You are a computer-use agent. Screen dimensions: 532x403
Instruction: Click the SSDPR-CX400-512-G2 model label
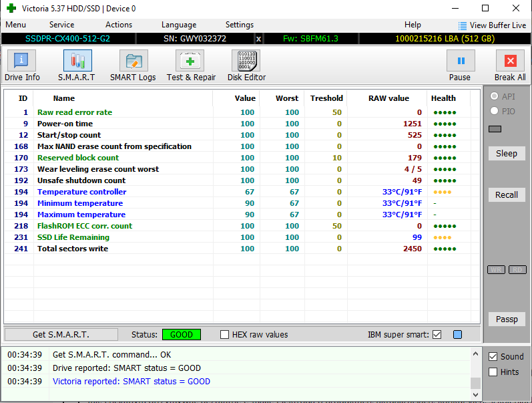68,39
